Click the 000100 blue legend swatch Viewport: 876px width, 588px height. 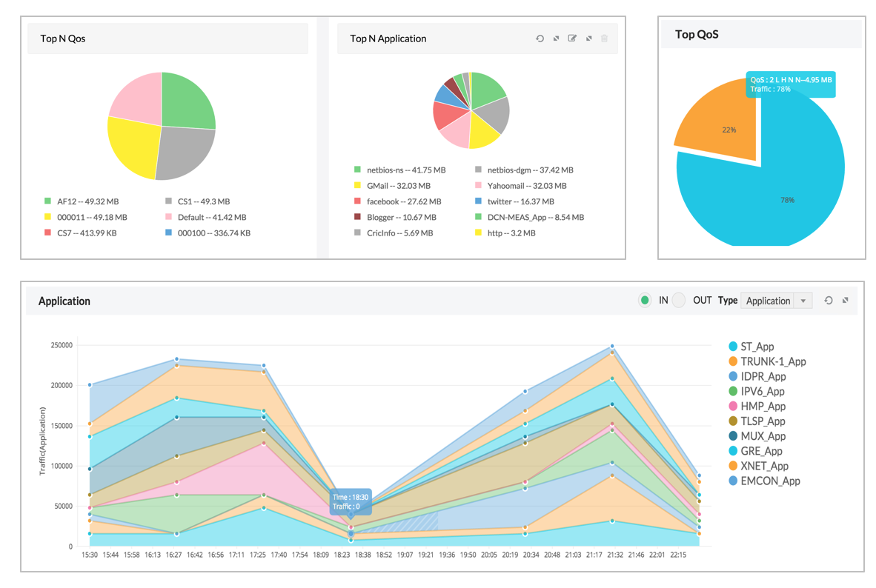168,233
